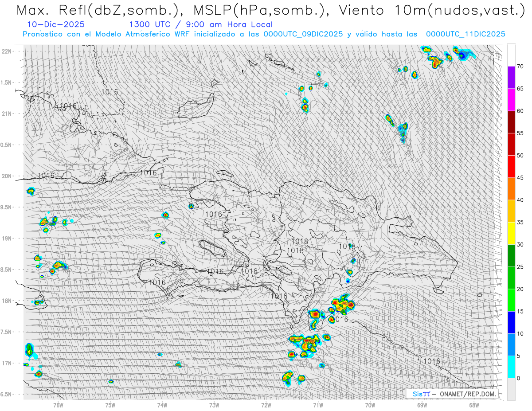Image resolution: width=532 pixels, height=411 pixels.
Task: Click the colorbar value label "30"
Action: click(520, 245)
